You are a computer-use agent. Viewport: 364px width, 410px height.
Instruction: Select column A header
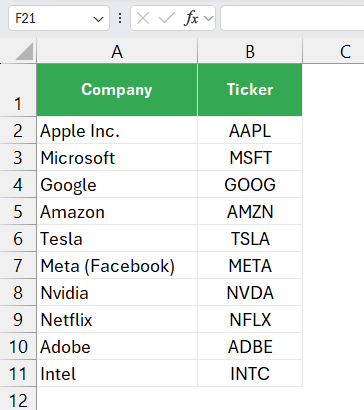click(117, 51)
